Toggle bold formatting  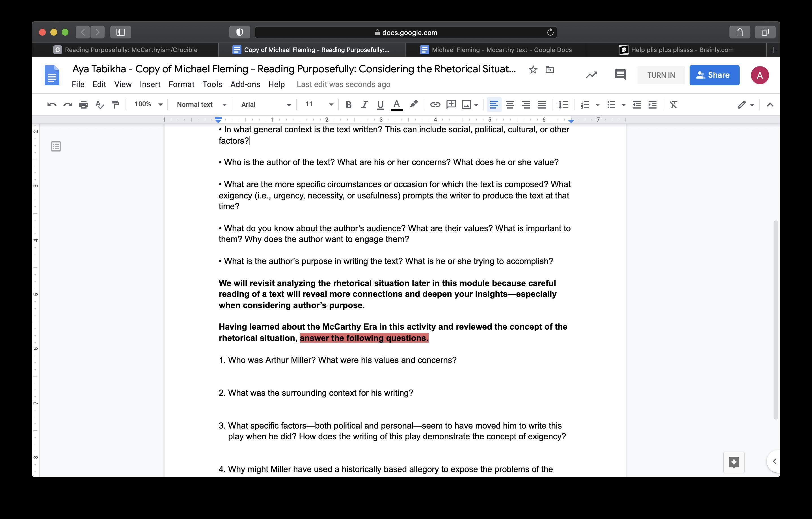point(348,105)
